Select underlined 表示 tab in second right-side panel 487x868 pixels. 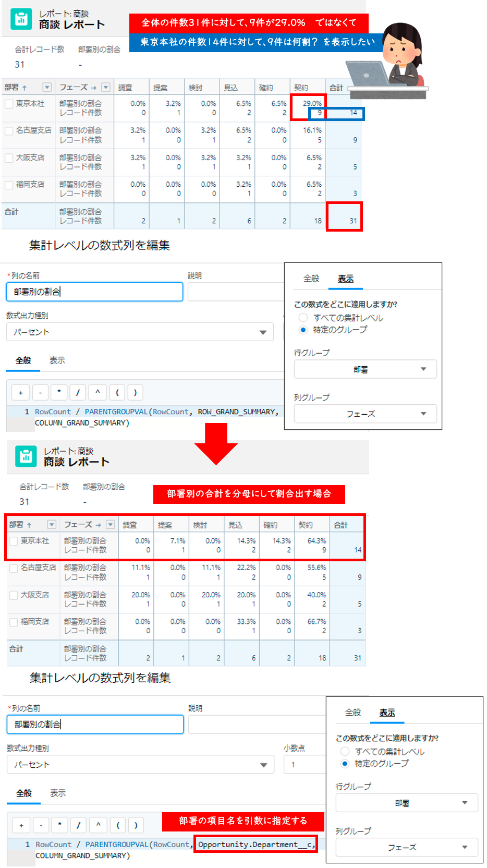(387, 713)
